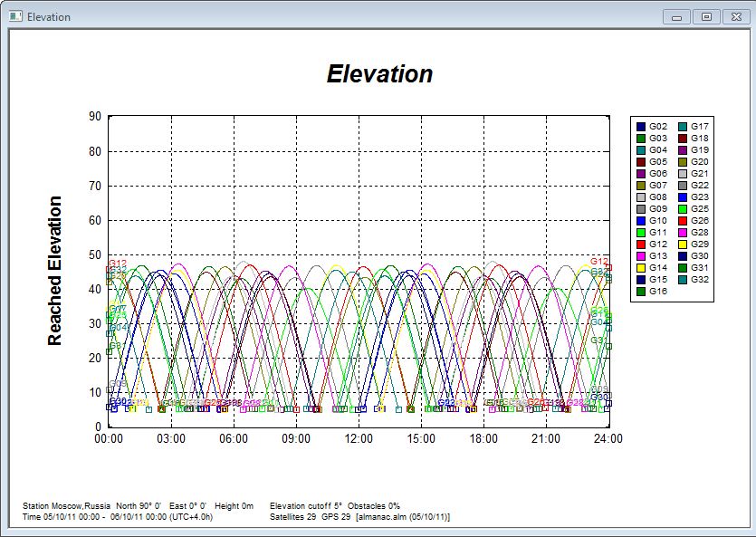Minimize the Elevation window
Image resolution: width=756 pixels, height=537 pixels.
click(678, 16)
